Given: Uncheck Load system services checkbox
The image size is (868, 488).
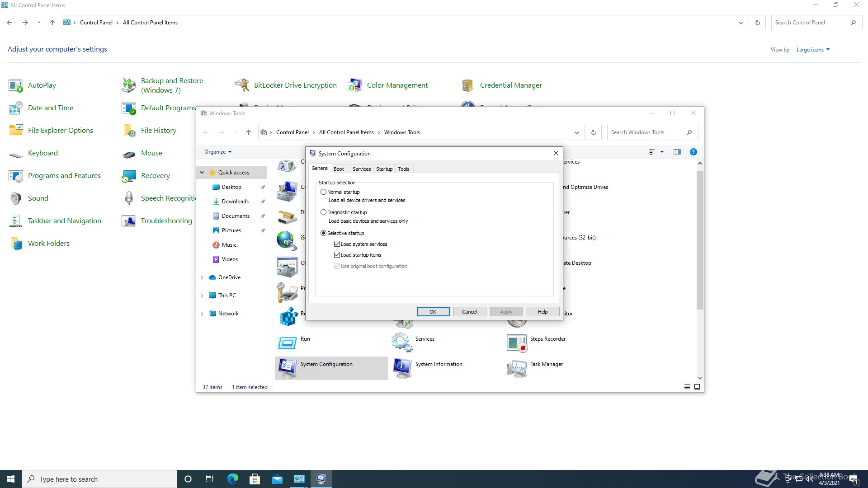Looking at the screenshot, I should point(337,244).
